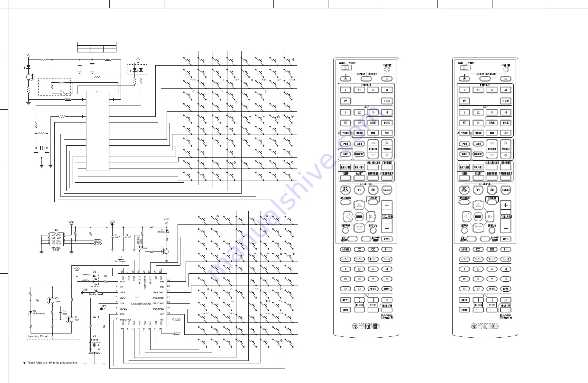588x383 pixels.
Task: Select AUDIO input on left remote
Action: (x=373, y=123)
